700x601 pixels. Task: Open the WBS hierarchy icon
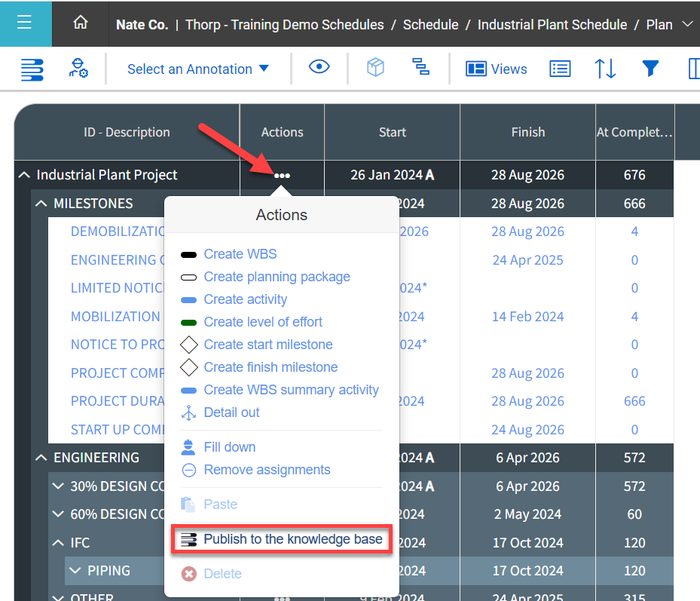(421, 68)
